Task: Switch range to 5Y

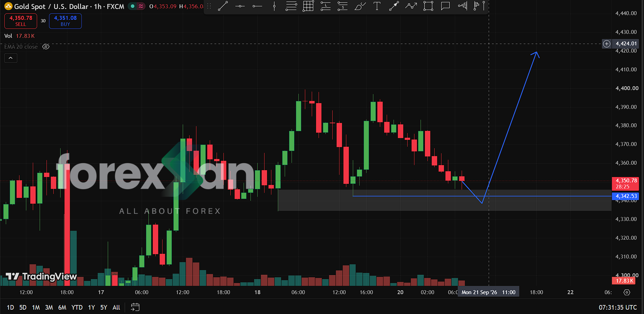Action: (x=104, y=308)
